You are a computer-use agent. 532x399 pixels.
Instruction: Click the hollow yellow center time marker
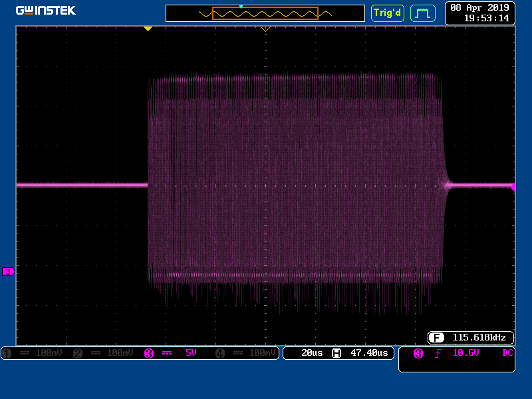(265, 29)
